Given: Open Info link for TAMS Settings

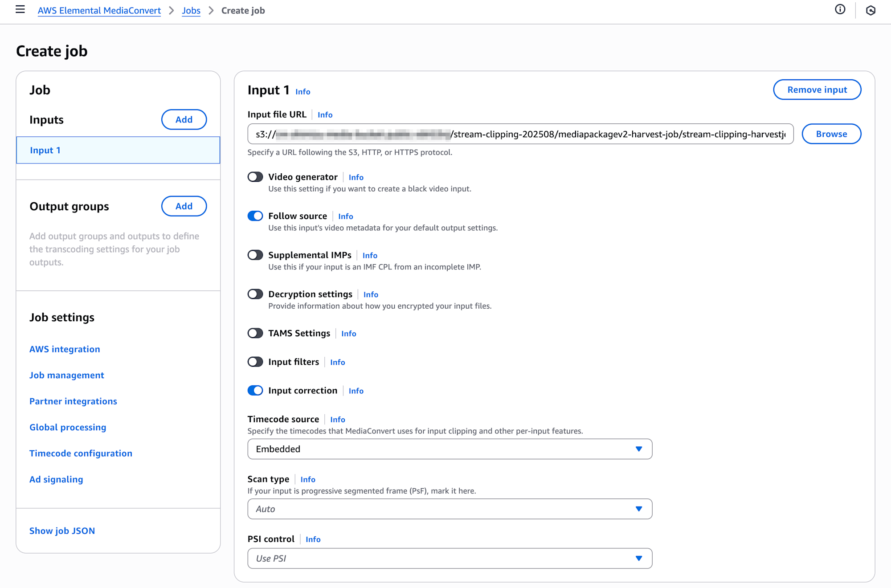Looking at the screenshot, I should [349, 334].
